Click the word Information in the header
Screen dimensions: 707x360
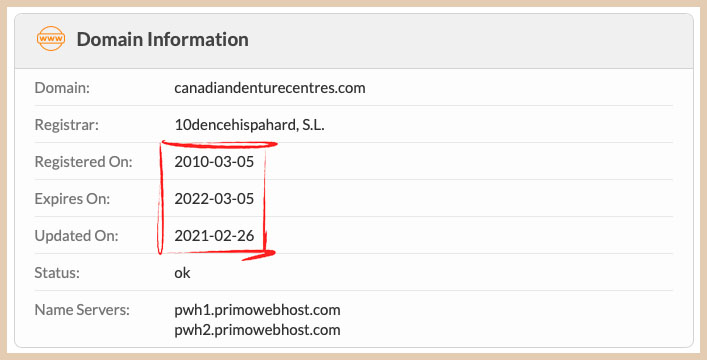198,39
